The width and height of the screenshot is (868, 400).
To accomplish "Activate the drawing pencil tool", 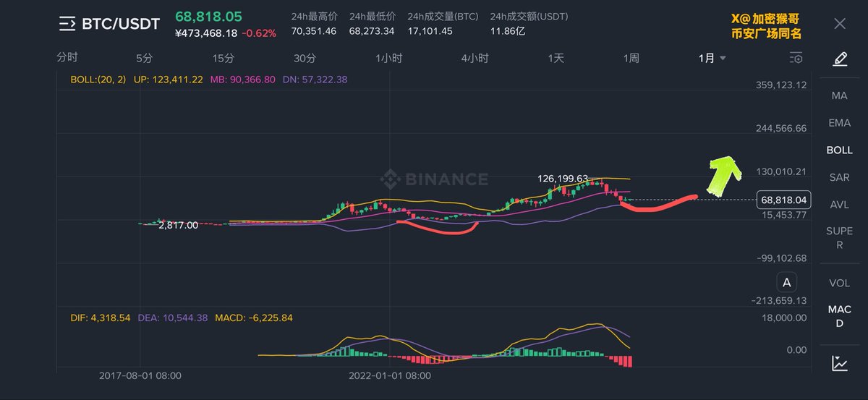I will [x=840, y=59].
